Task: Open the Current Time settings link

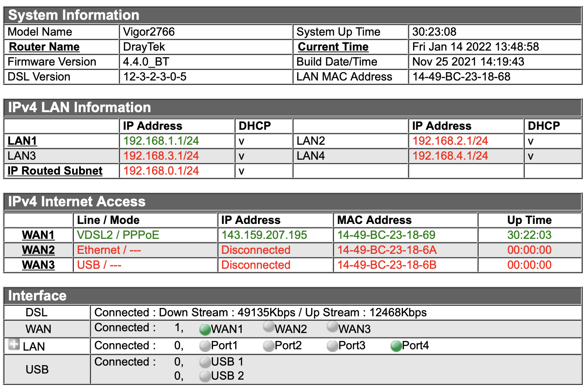Action: [x=333, y=47]
